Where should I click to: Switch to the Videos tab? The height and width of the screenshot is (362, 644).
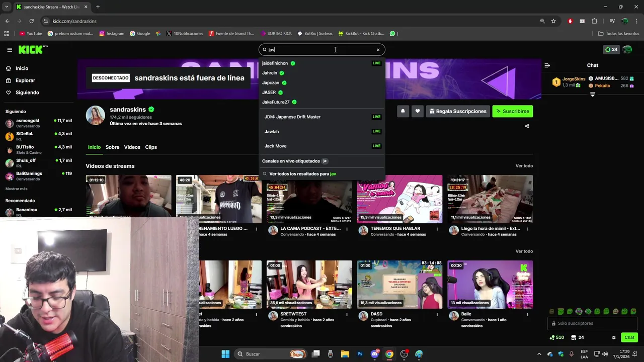coord(132,147)
